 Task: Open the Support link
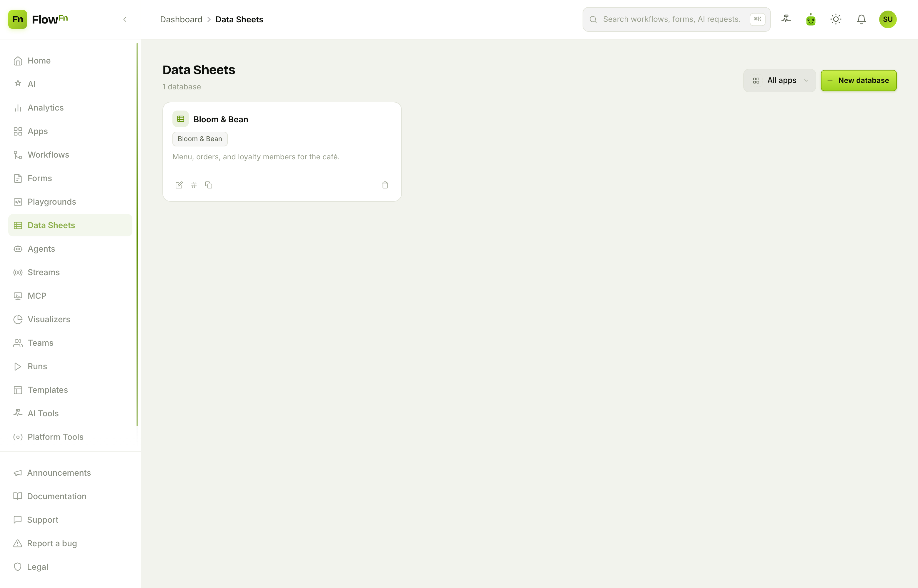(70, 520)
